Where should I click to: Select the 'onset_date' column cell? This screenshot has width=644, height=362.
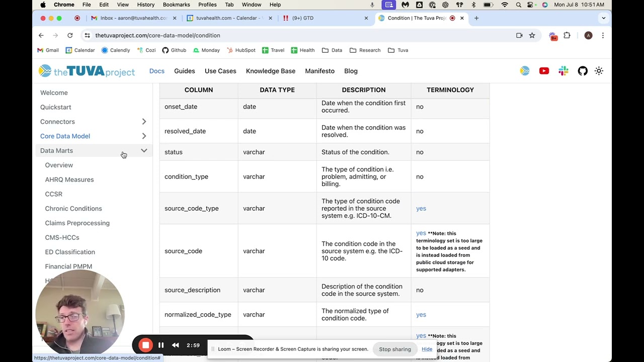(199, 107)
